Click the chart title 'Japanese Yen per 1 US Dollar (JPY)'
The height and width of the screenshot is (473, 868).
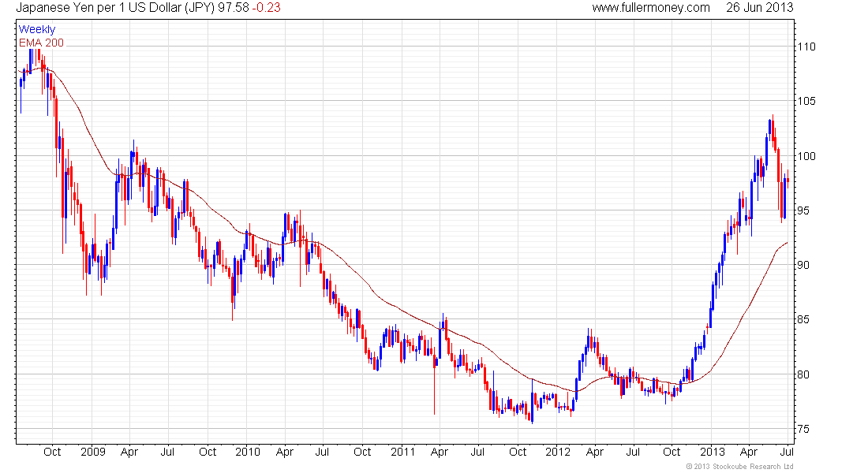coord(115,8)
